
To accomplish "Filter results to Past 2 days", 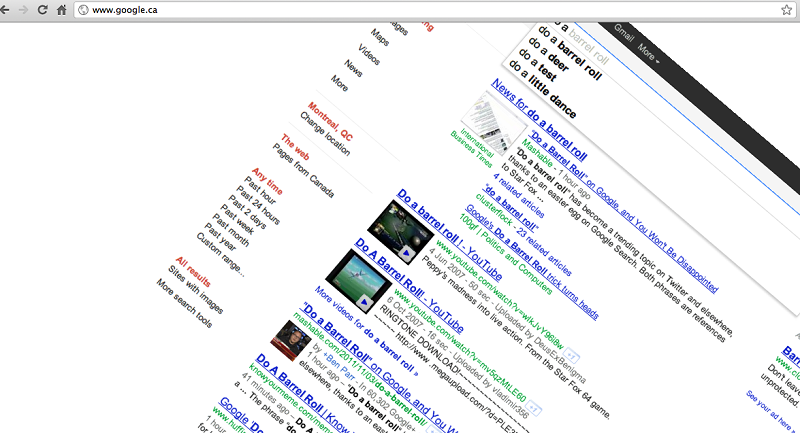I will click(x=247, y=212).
